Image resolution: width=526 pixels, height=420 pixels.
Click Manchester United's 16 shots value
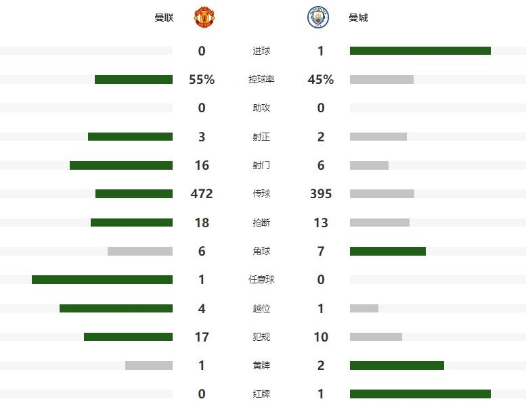tap(202, 165)
